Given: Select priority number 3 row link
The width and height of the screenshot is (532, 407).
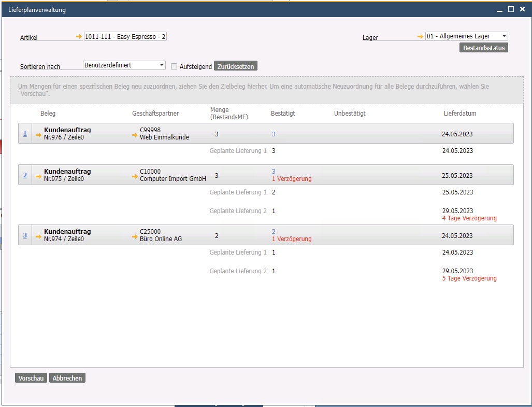Looking at the screenshot, I should pyautogui.click(x=25, y=235).
